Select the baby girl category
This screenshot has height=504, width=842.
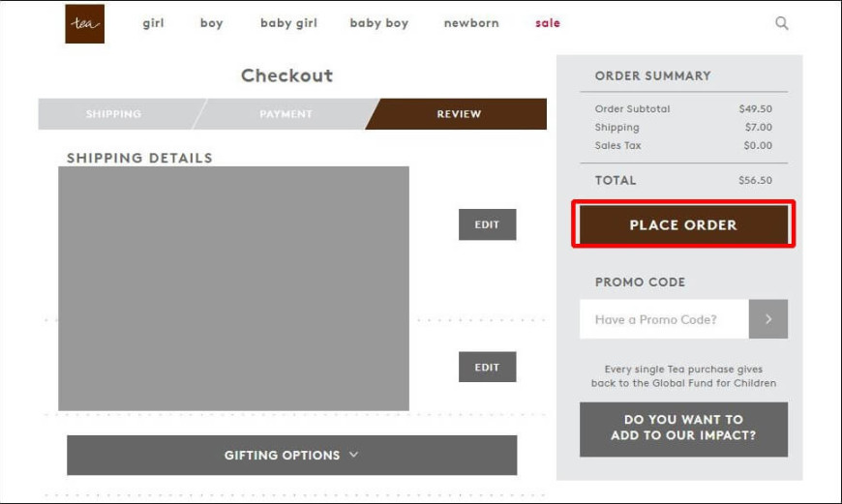tap(289, 23)
